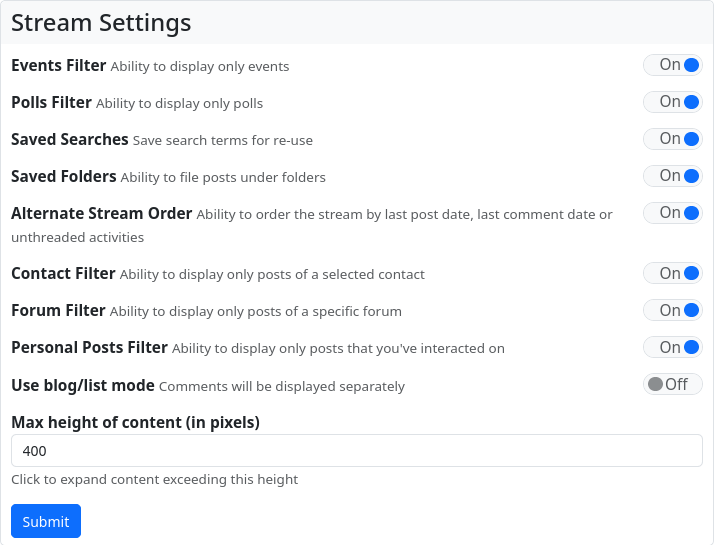
Task: Turn off the Events Filter toggle
Action: click(x=672, y=65)
